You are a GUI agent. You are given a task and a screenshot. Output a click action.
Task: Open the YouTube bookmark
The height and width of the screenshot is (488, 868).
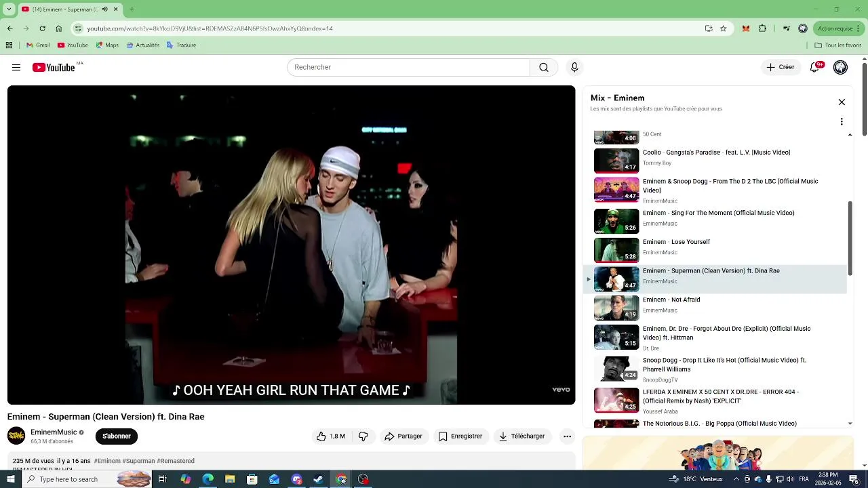click(x=73, y=45)
